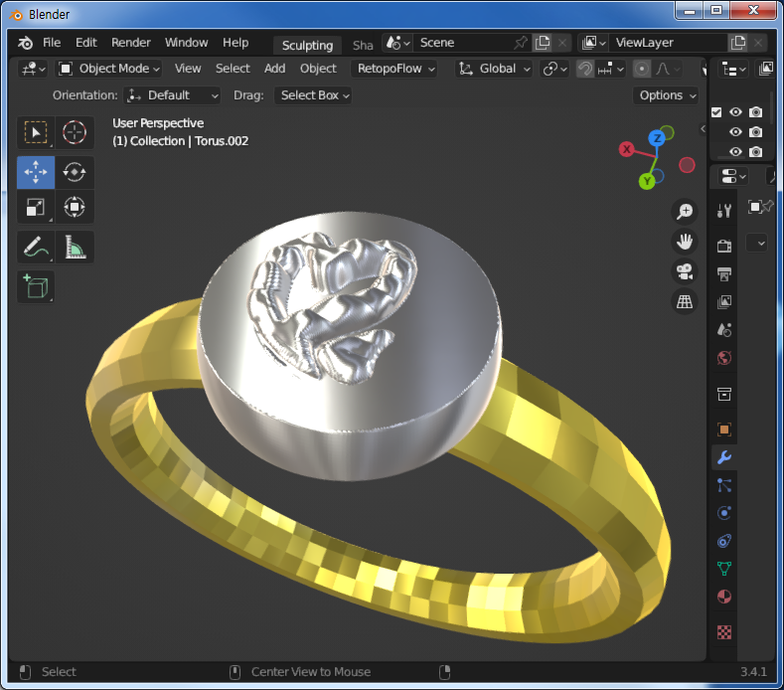This screenshot has width=784, height=690.
Task: Open the editor type dropdown
Action: tap(33, 69)
